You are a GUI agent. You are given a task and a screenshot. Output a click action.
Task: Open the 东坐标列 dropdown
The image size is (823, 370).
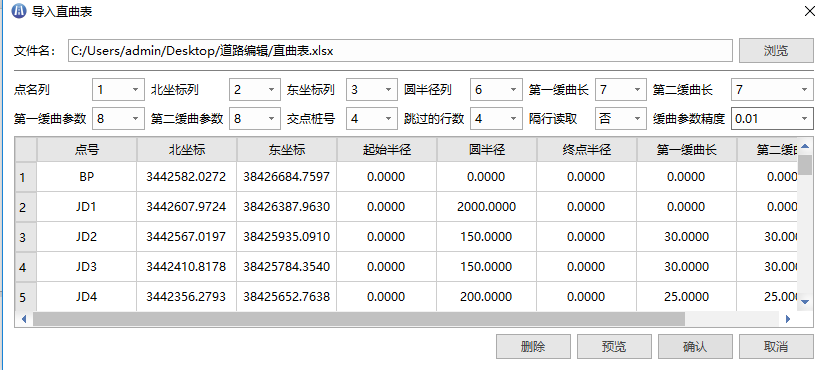[x=372, y=90]
